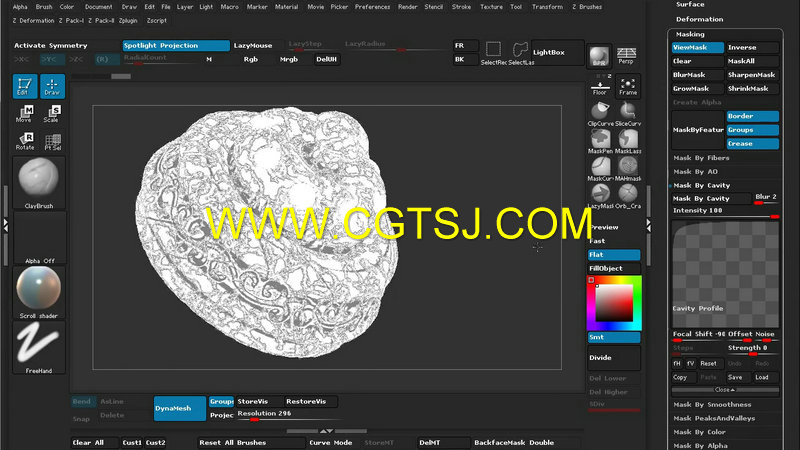Open the Preferences menu
The image size is (800, 450).
[x=372, y=7]
